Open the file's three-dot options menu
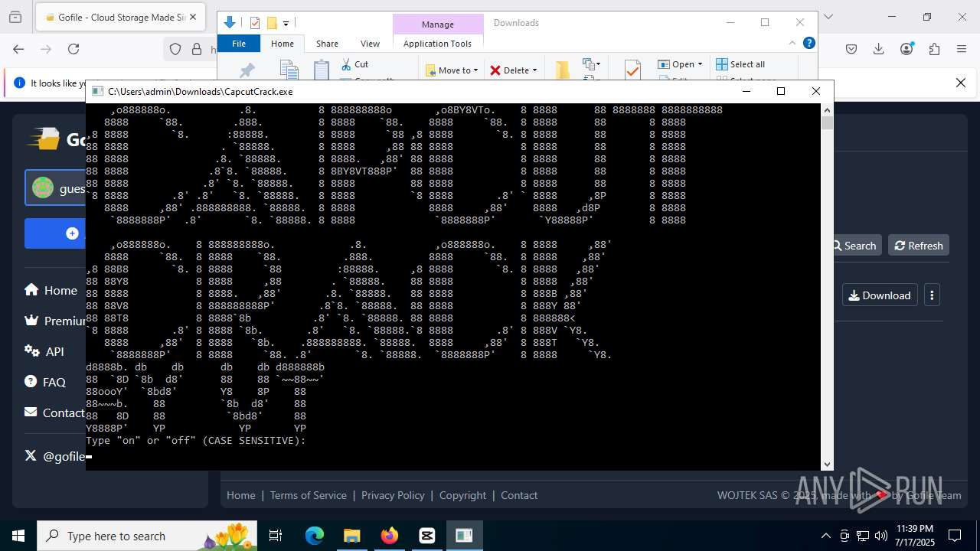This screenshot has height=551, width=980. 932,295
